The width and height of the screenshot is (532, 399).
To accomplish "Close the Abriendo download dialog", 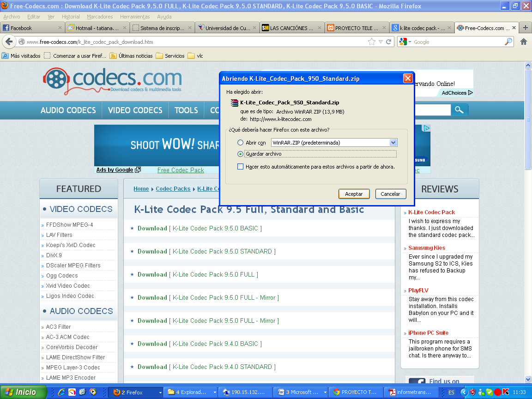I will coord(408,79).
